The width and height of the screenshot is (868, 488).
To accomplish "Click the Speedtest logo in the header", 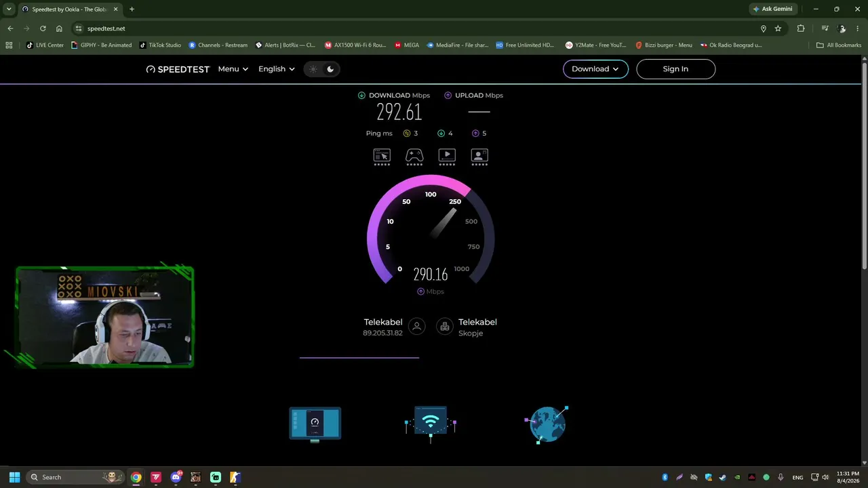I will tap(178, 69).
